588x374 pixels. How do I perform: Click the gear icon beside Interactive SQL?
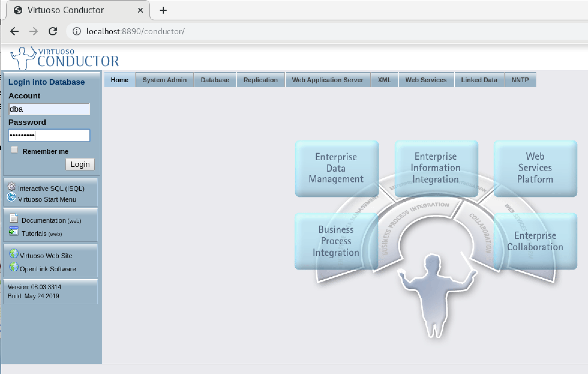pyautogui.click(x=11, y=187)
